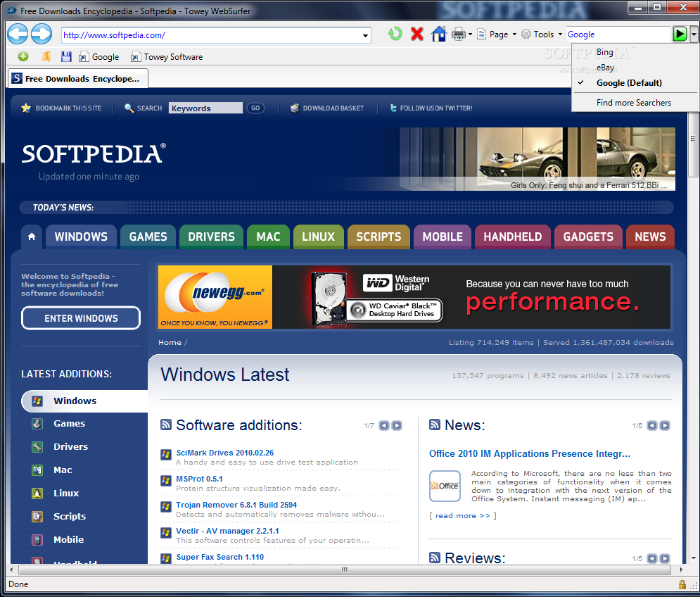Collapse the search engine dropdown arrow
This screenshot has height=597, width=700.
click(x=694, y=34)
